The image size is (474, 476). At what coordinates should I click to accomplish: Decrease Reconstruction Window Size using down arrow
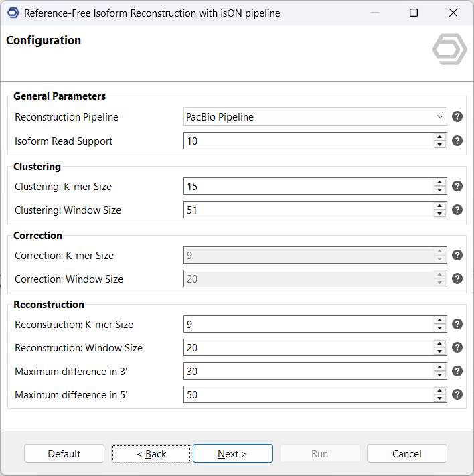point(440,352)
